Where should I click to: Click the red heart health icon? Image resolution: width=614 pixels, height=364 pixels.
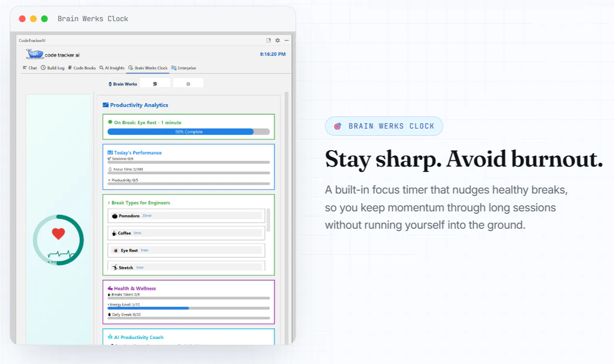[x=58, y=234]
